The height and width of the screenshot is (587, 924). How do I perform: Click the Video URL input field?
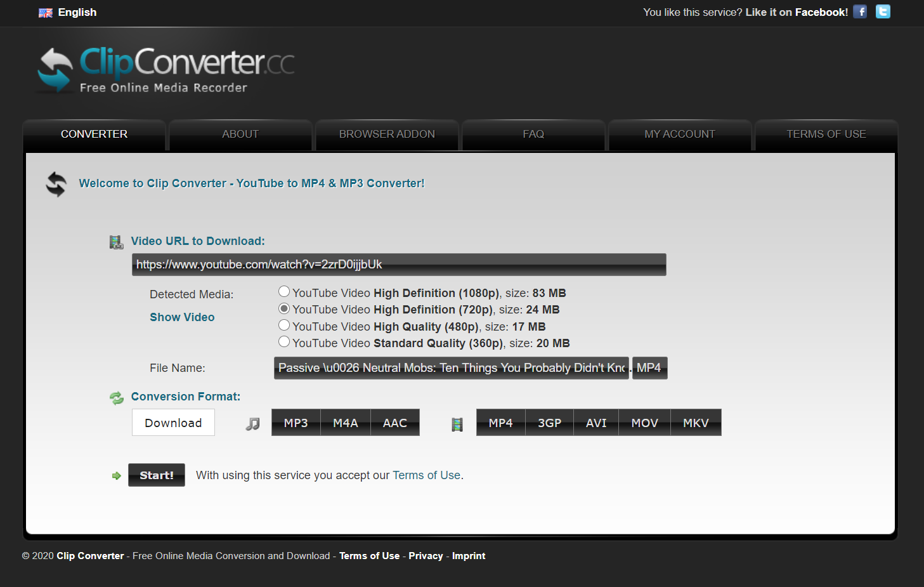pos(399,265)
